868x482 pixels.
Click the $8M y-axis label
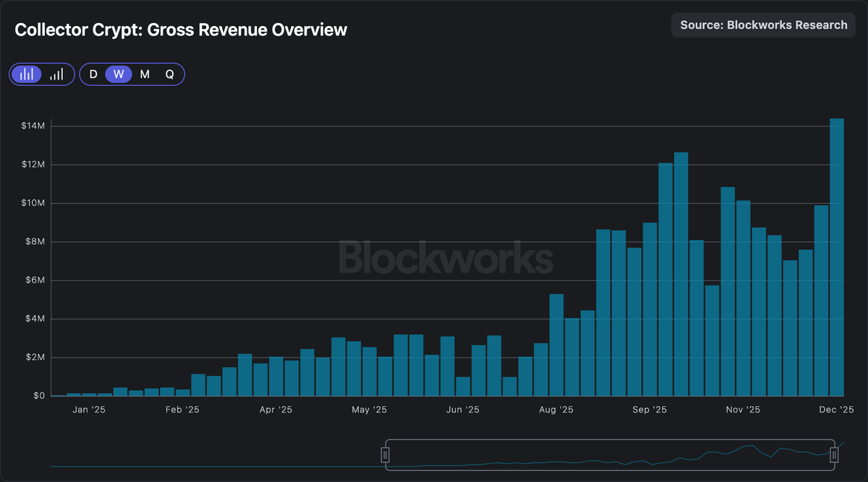(35, 242)
